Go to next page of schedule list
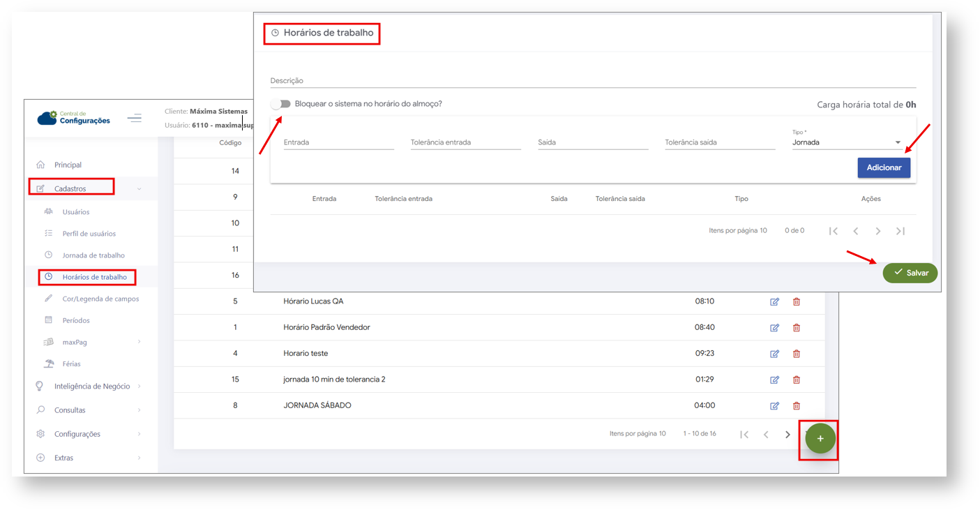 (x=787, y=435)
